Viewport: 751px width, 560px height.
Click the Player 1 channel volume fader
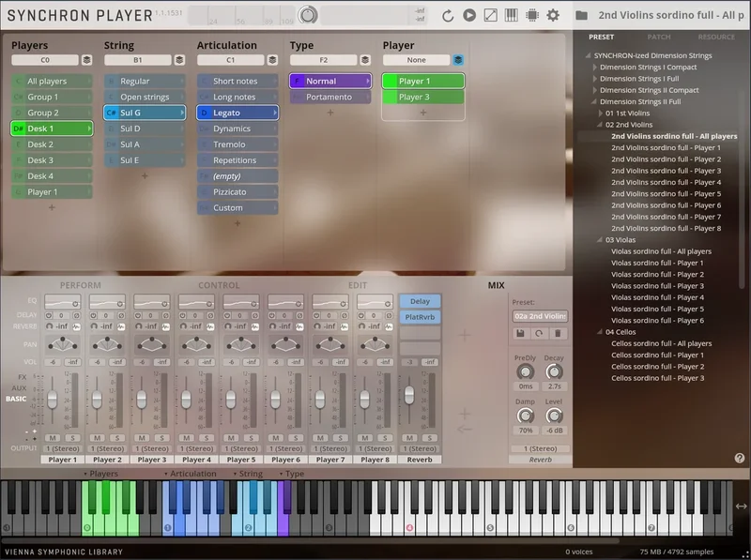[x=53, y=399]
